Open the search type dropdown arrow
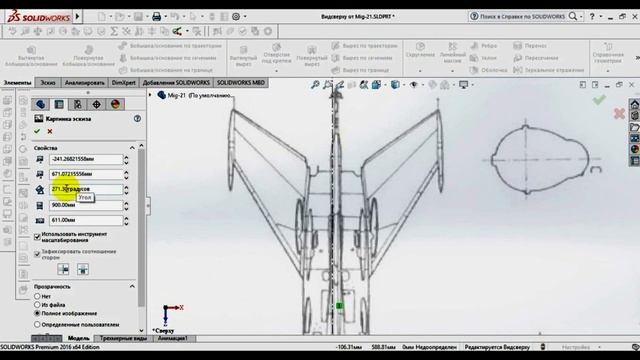The height and width of the screenshot is (360, 640). tap(581, 17)
